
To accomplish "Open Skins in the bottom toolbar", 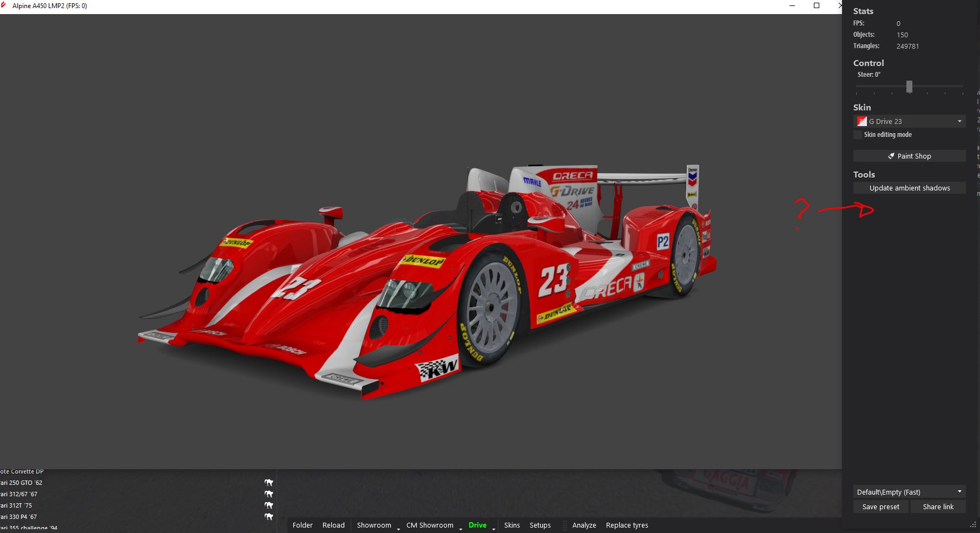I will click(512, 525).
